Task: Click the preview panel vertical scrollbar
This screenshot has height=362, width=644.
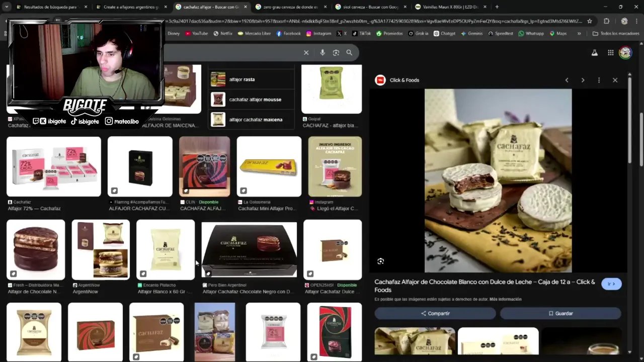Action: [629, 119]
